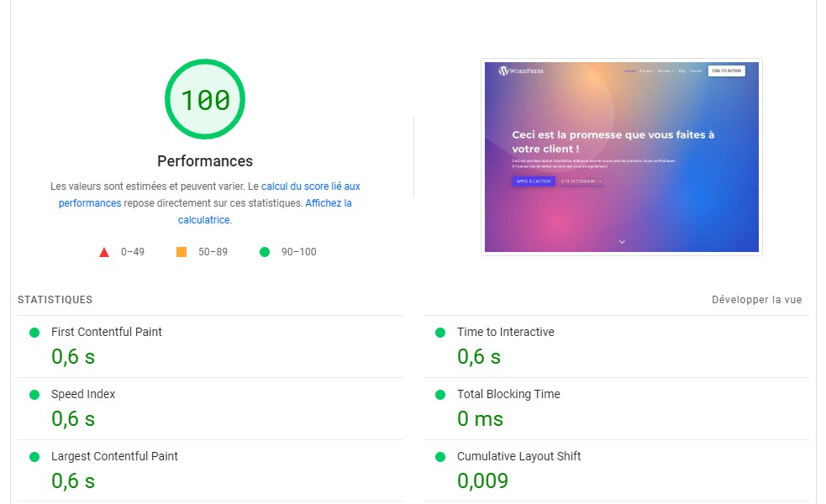
Task: Click the APPEL À L'ACTION button
Action: click(x=534, y=181)
